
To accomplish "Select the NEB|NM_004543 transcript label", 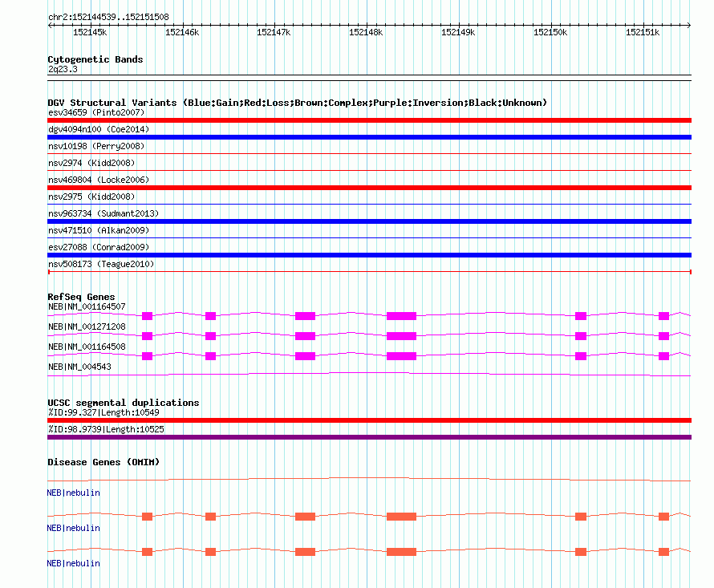I will 79,367.
